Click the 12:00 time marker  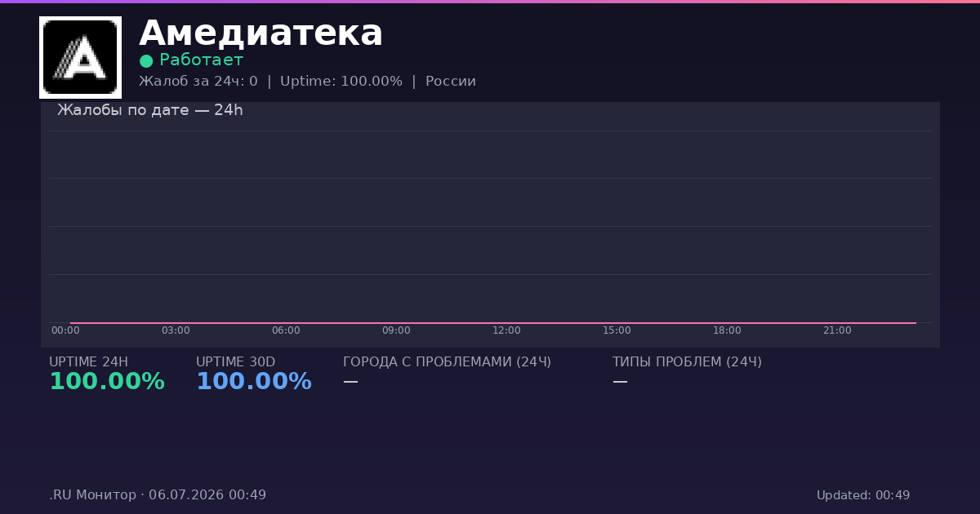506,330
